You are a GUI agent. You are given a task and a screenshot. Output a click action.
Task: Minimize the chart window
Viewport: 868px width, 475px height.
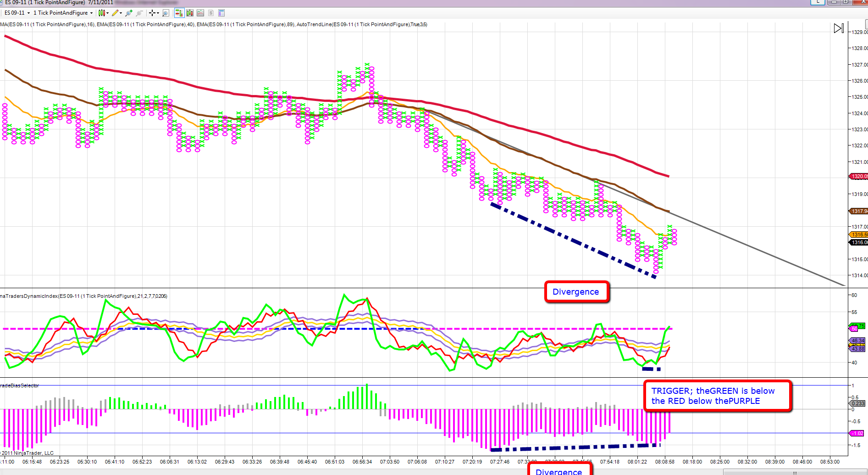834,2
